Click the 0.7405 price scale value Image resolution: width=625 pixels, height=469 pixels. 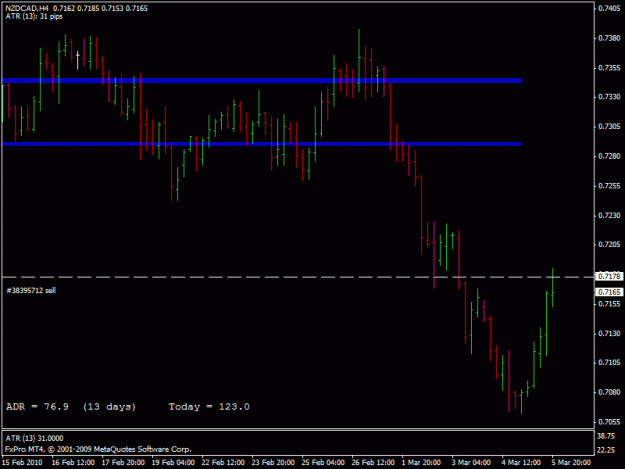click(x=609, y=9)
